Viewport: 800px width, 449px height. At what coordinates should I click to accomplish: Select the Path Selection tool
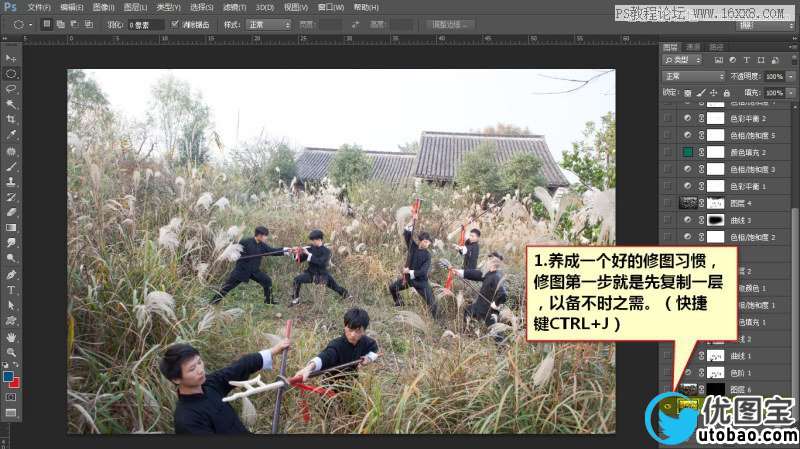click(x=11, y=305)
